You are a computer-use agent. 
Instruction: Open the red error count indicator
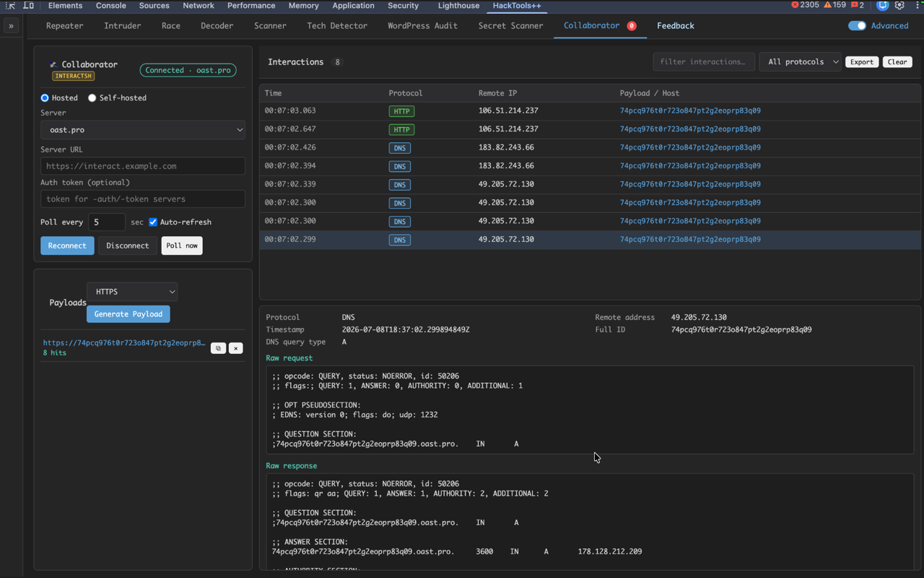805,5
